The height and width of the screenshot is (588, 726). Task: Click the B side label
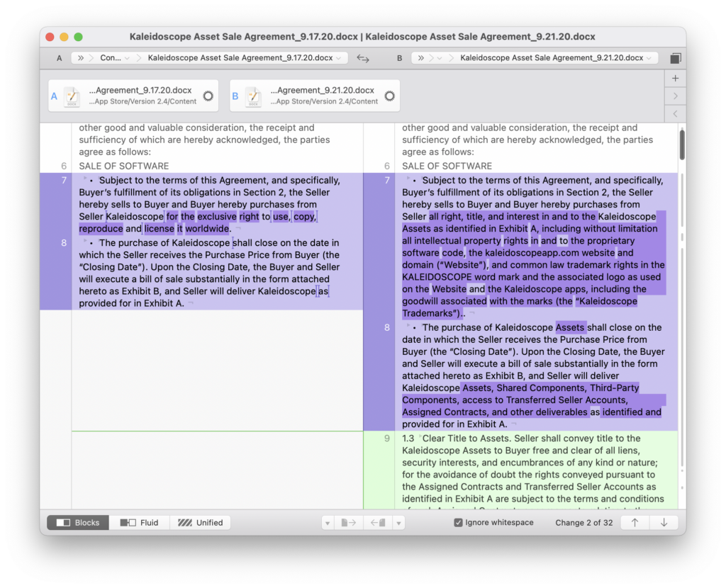tap(399, 58)
